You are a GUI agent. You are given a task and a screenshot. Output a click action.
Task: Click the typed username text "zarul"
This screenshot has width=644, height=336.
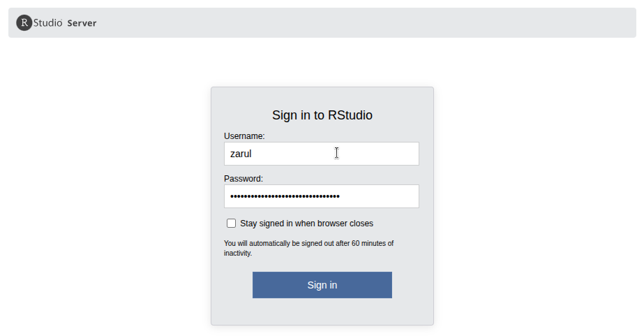(x=241, y=154)
